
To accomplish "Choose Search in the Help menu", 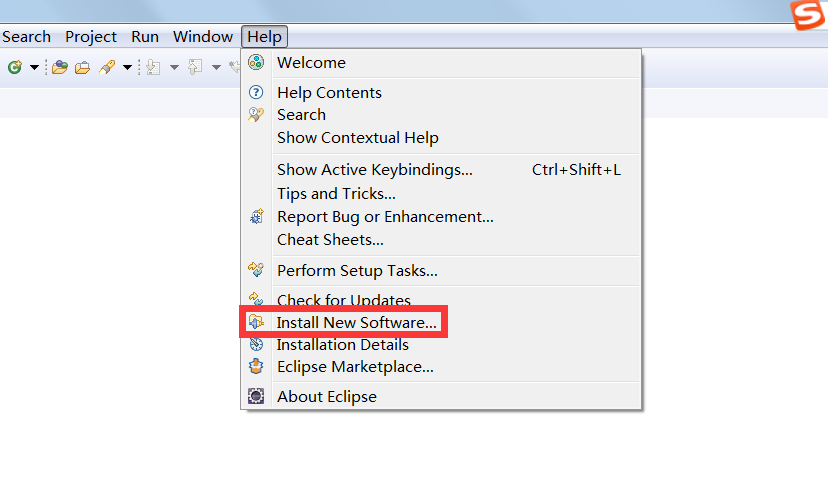I will 441,115.
